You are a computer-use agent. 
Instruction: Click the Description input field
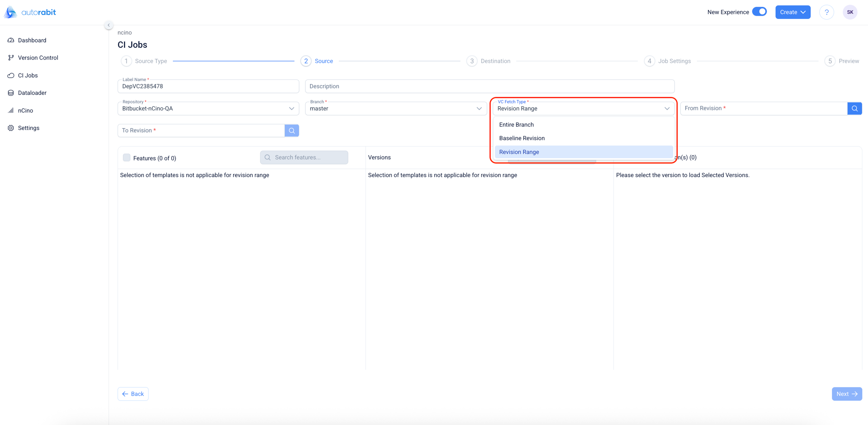[489, 86]
